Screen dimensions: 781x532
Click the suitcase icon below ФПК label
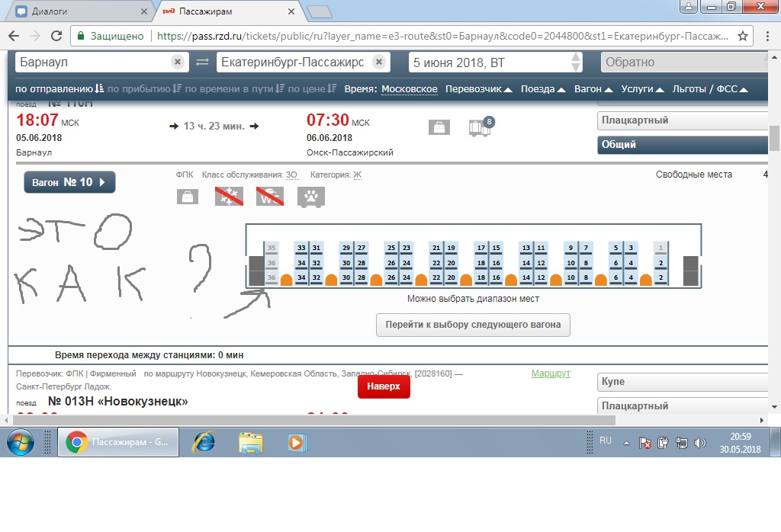click(188, 197)
